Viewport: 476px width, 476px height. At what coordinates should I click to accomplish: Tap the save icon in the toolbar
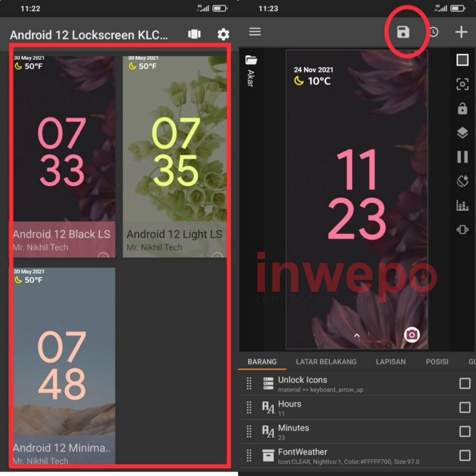coord(403,32)
